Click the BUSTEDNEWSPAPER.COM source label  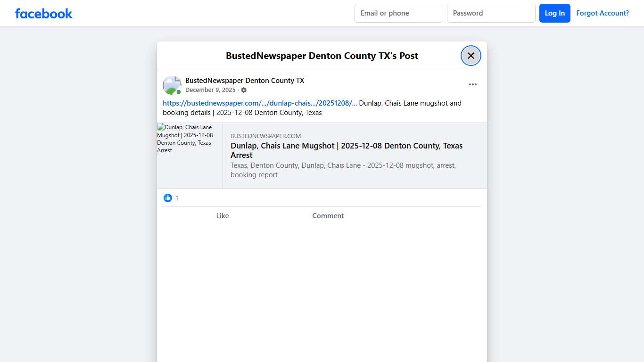click(265, 136)
